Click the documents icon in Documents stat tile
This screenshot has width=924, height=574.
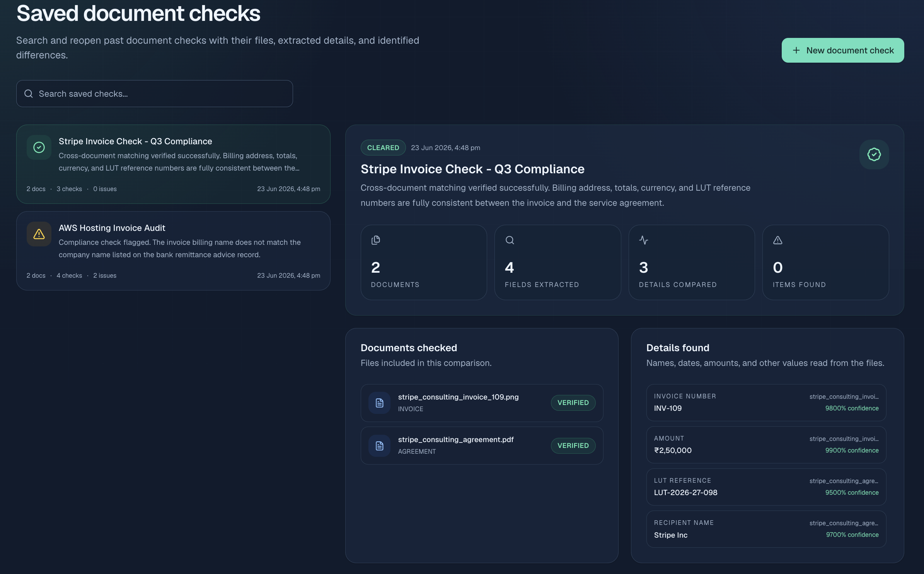(x=375, y=240)
